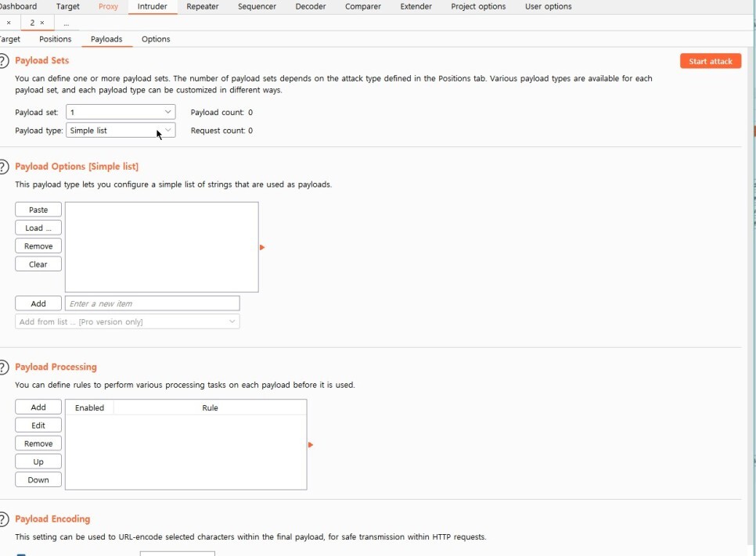This screenshot has width=756, height=556.
Task: Click the Down rule button
Action: pos(38,480)
